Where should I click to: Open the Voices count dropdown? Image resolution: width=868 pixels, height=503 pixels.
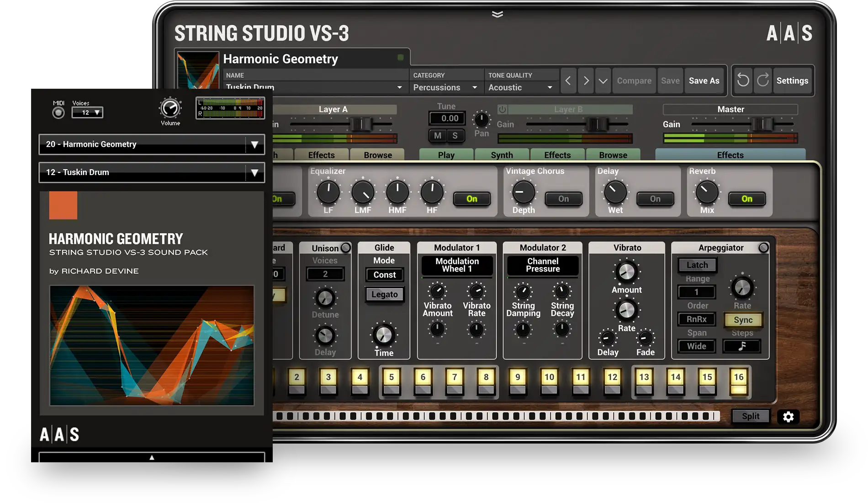[x=87, y=112]
